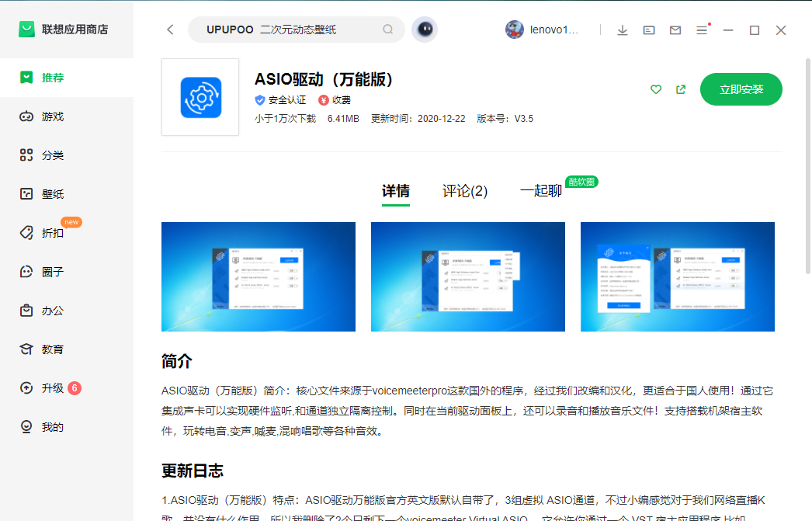Click the 游戏 gamepad icon in the sidebar

(26, 116)
